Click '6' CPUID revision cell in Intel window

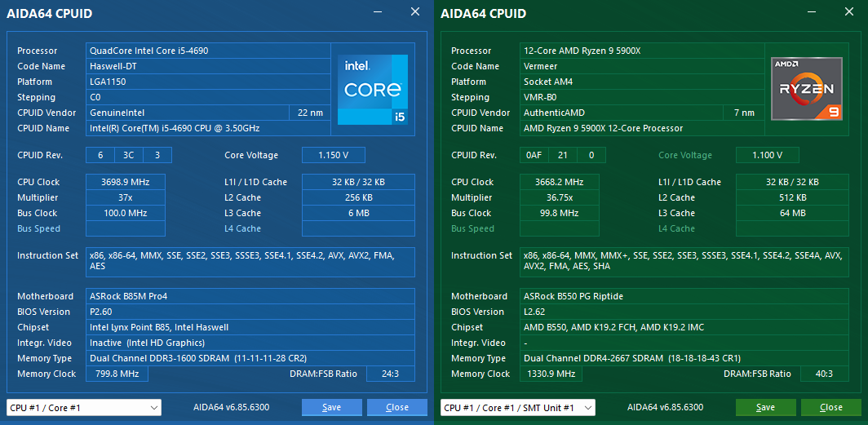coord(100,155)
